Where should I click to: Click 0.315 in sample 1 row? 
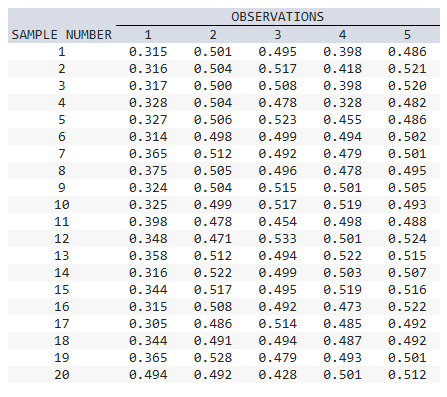click(148, 52)
